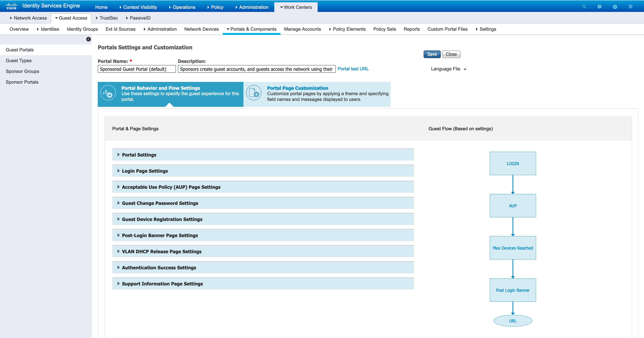Open the help question mark icon
The height and width of the screenshot is (338, 644).
600,7
